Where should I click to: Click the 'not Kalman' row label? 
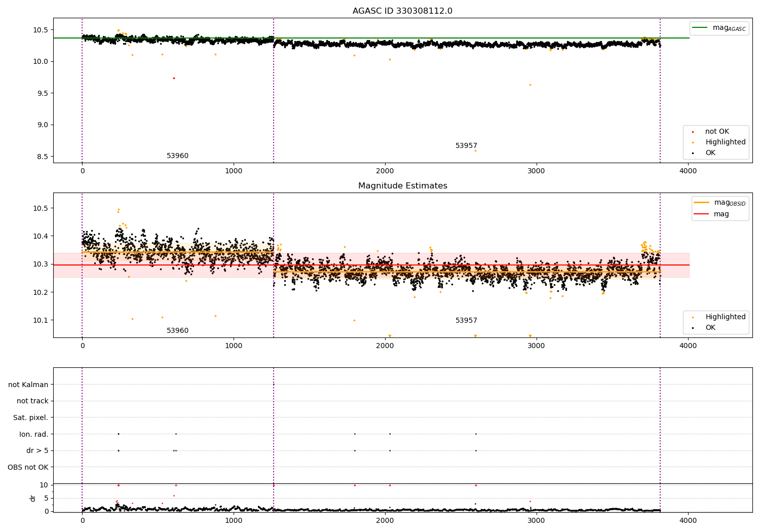pos(28,385)
